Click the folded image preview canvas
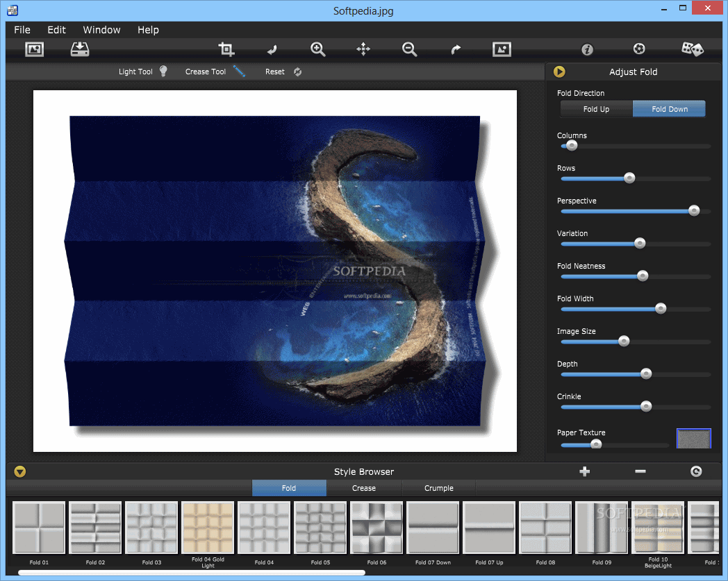Viewport: 728px width, 581px height. pyautogui.click(x=275, y=271)
